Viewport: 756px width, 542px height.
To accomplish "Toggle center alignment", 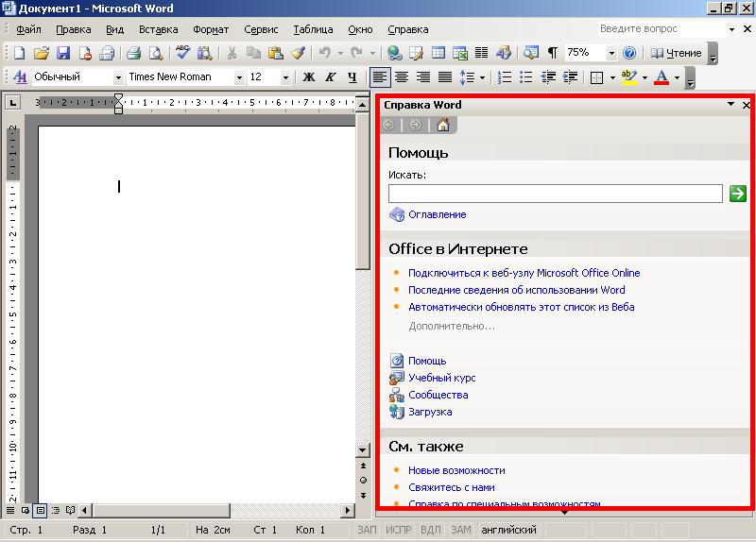I will 402,77.
